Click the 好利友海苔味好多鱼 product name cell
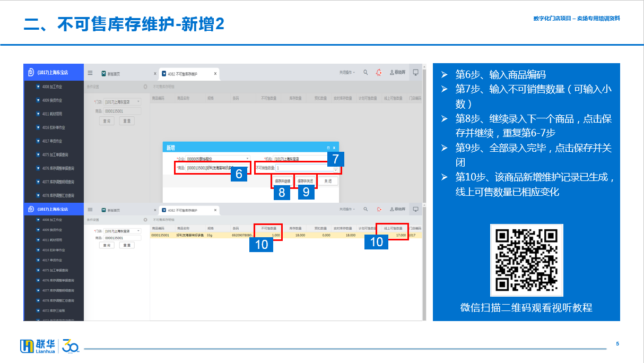644x363 pixels. pyautogui.click(x=190, y=235)
